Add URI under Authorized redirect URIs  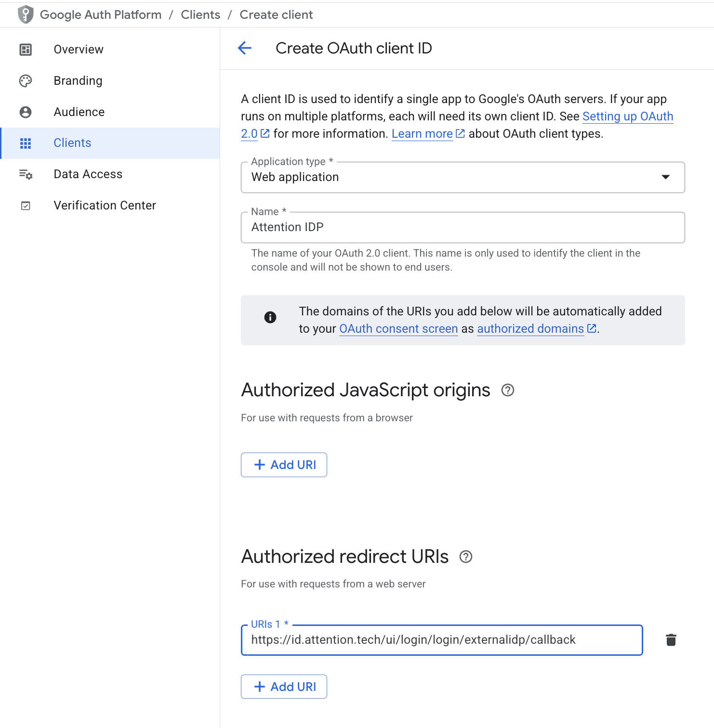coord(284,687)
